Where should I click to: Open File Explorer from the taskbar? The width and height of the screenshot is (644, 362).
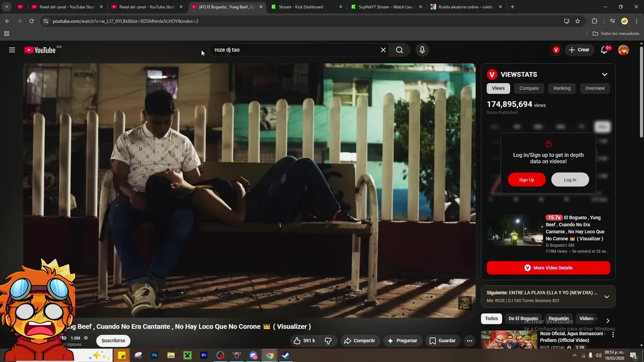point(171,355)
